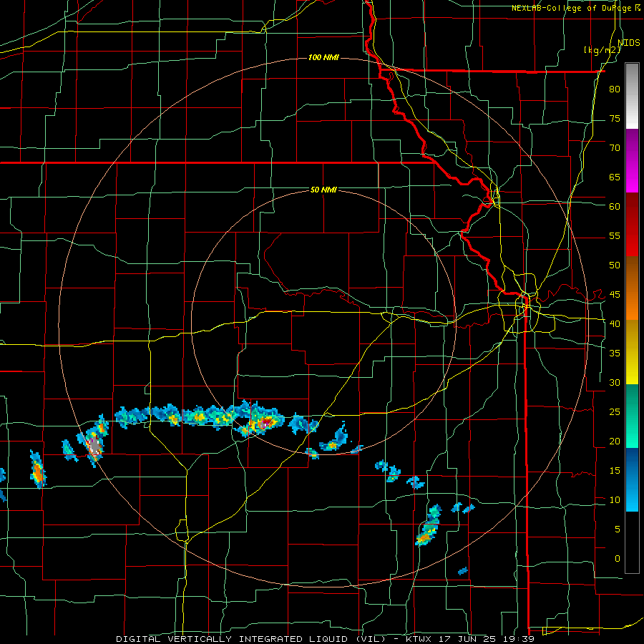Select the brown-orange segment of color scale
Viewport: 644px width, 644px height.
coord(632,288)
